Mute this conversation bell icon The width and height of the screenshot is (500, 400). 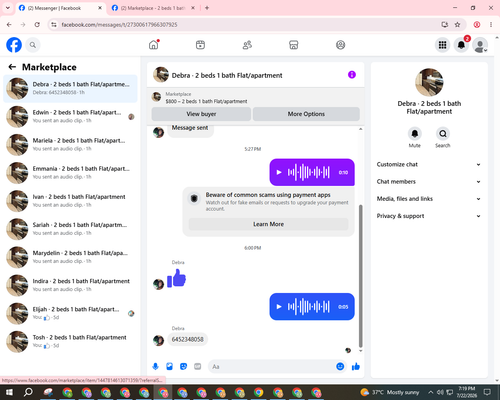415,134
